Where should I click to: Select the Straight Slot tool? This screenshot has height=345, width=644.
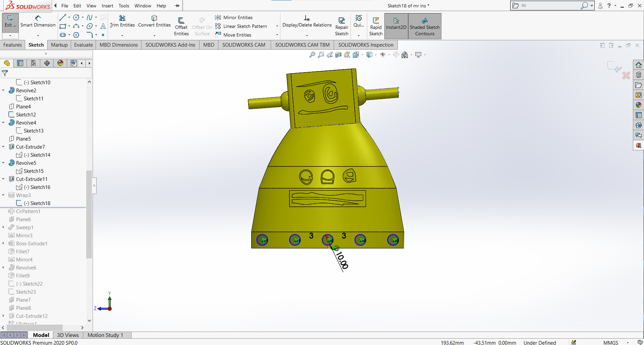pos(63,35)
